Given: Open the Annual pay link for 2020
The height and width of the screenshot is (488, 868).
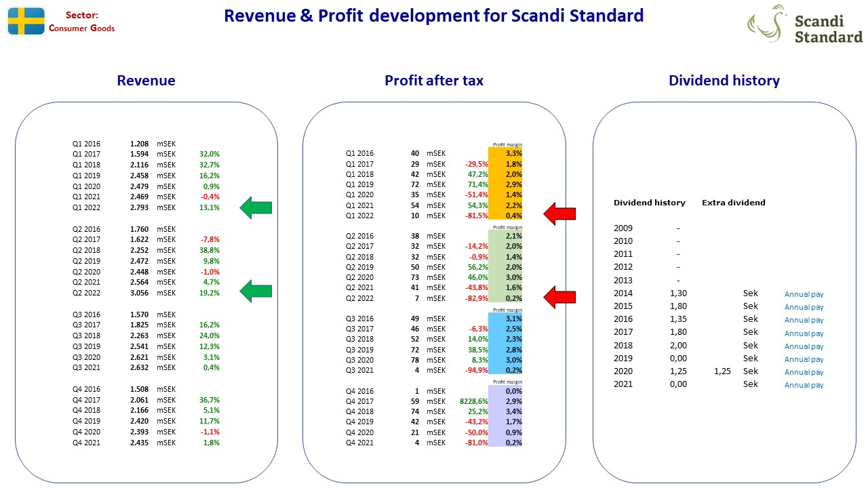Looking at the screenshot, I should (x=804, y=372).
